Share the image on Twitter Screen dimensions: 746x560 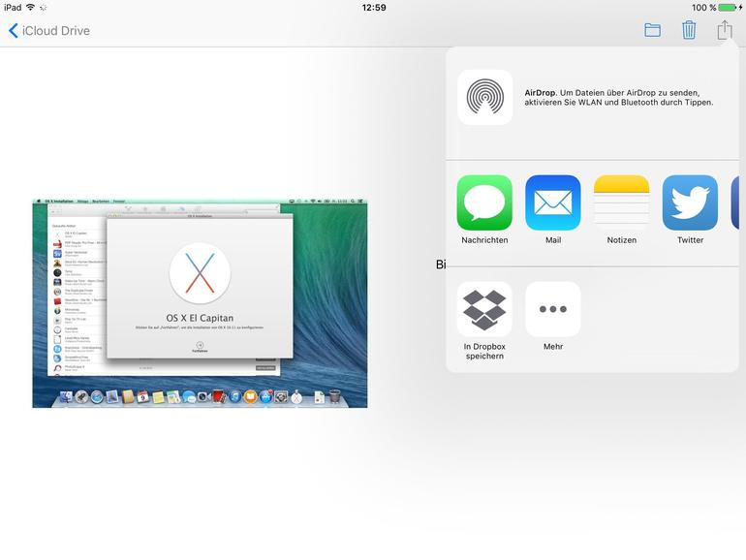tap(690, 202)
